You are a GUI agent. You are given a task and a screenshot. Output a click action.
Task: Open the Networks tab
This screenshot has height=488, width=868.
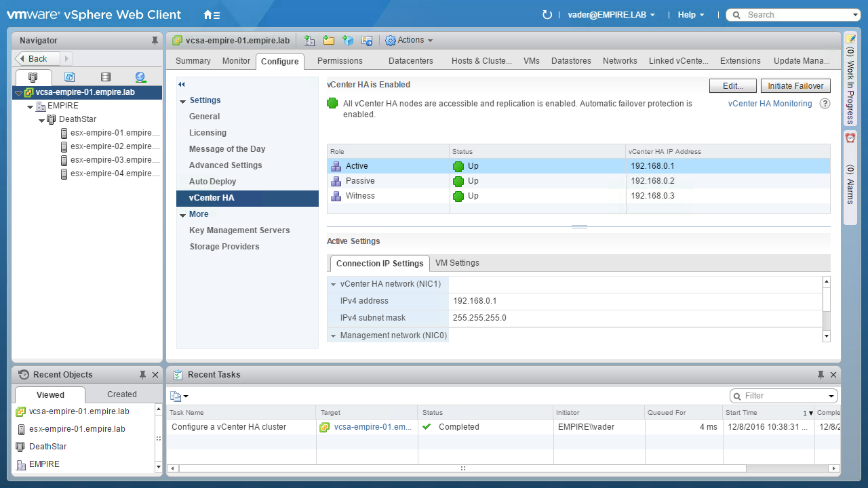click(x=620, y=61)
